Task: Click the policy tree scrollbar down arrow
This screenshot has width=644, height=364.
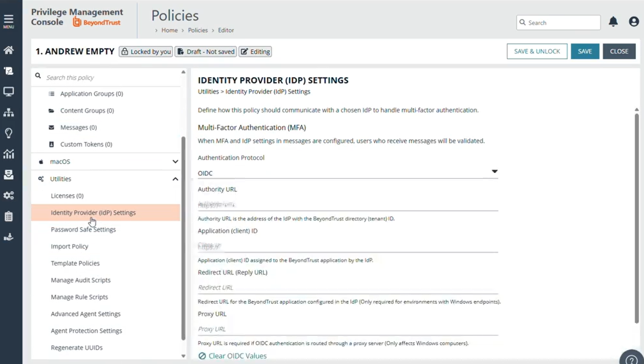Action: click(x=184, y=356)
